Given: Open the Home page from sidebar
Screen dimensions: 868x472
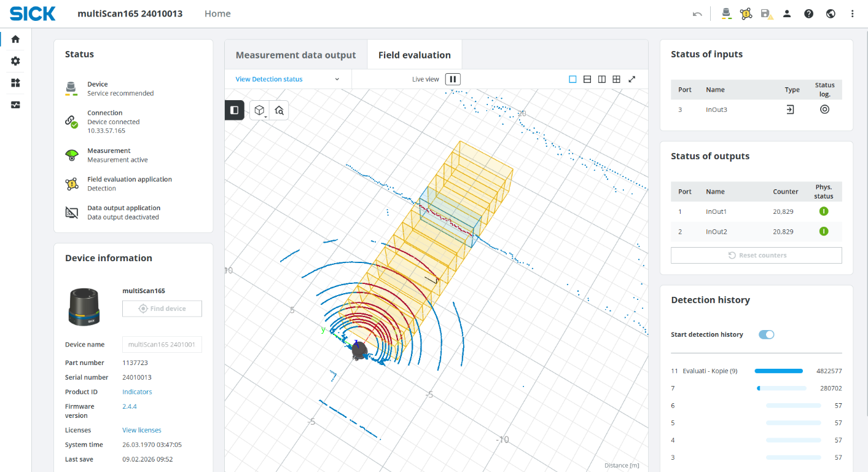Looking at the screenshot, I should pyautogui.click(x=15, y=39).
